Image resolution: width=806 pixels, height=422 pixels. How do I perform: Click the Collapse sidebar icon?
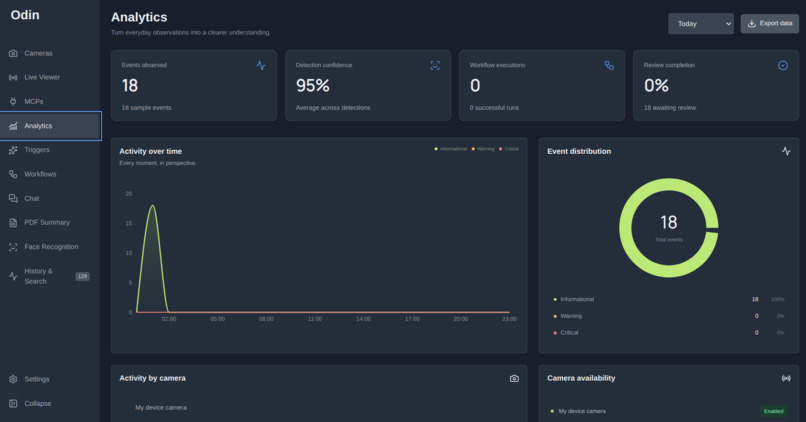(13, 403)
